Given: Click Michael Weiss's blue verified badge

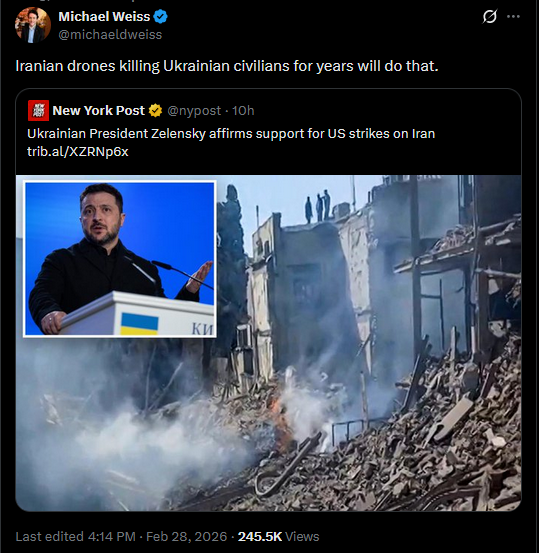Looking at the screenshot, I should [161, 17].
